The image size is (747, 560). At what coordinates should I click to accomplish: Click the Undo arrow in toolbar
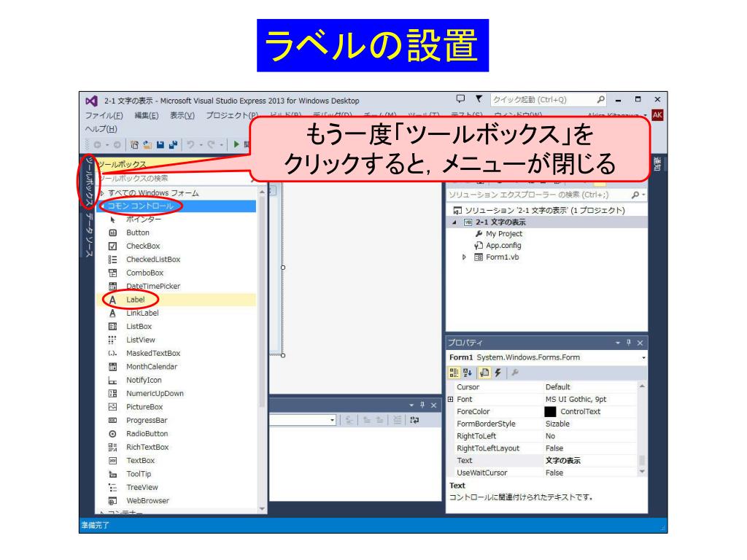tap(190, 144)
